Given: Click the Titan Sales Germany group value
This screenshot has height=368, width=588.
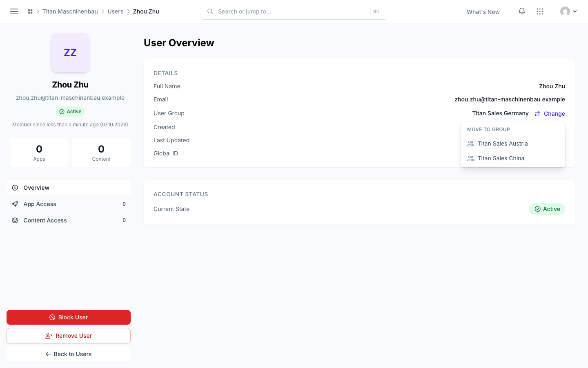Looking at the screenshot, I should pos(500,113).
